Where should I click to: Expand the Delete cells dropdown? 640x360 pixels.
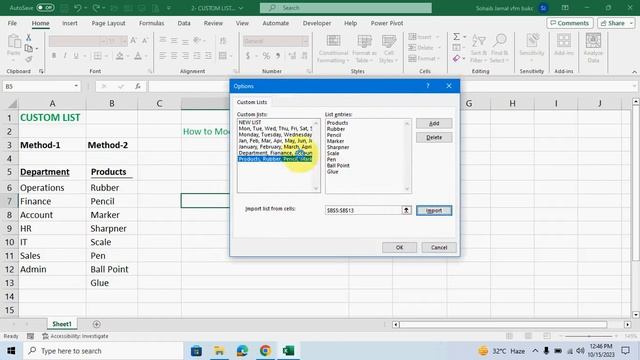[x=440, y=48]
